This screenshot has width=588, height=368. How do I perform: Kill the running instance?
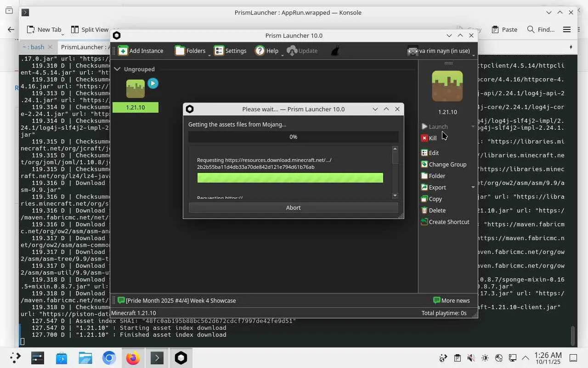point(429,138)
